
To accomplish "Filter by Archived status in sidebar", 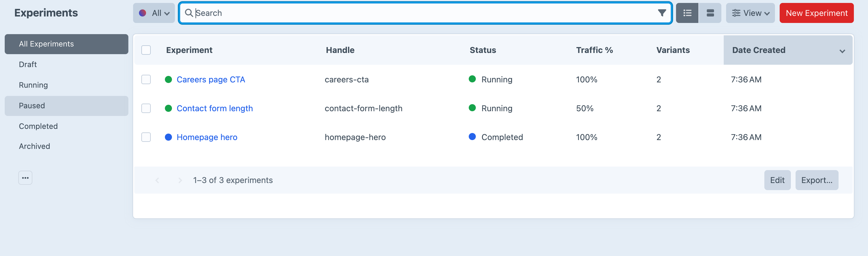I will pos(66,146).
